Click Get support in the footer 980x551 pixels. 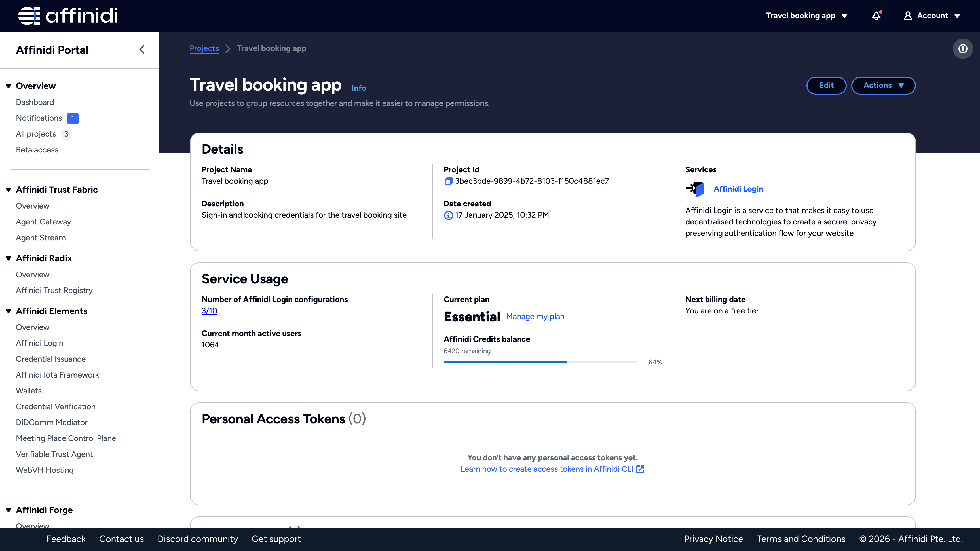tap(276, 539)
